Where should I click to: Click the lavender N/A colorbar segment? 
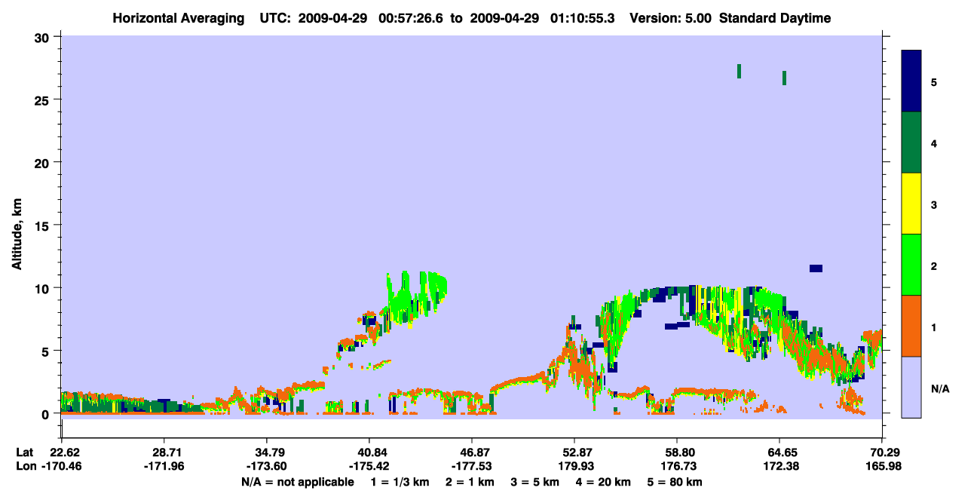tap(911, 387)
